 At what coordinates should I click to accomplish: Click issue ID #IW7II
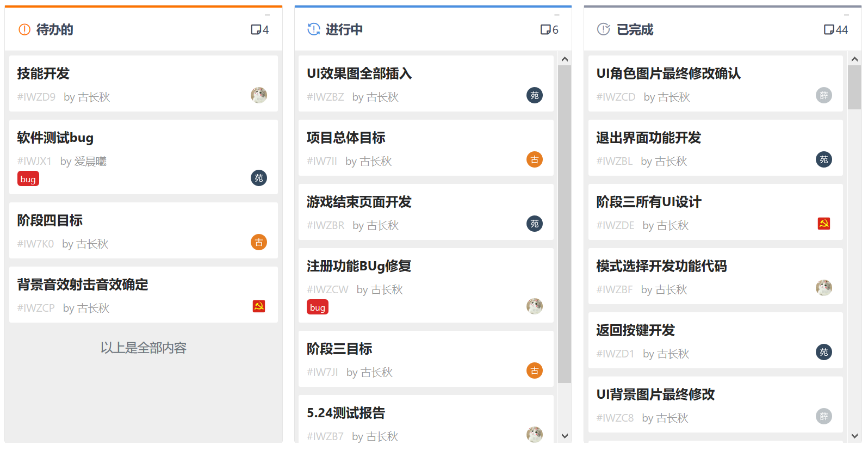[x=322, y=161]
